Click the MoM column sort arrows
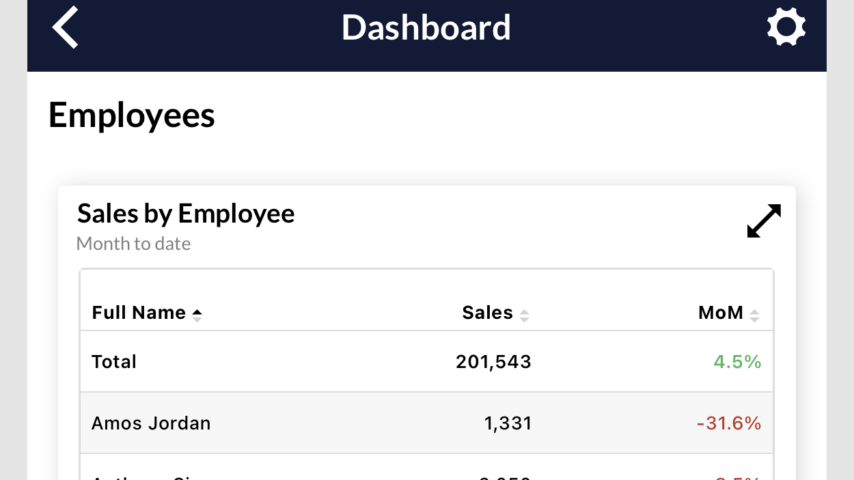The image size is (854, 480). (x=755, y=315)
